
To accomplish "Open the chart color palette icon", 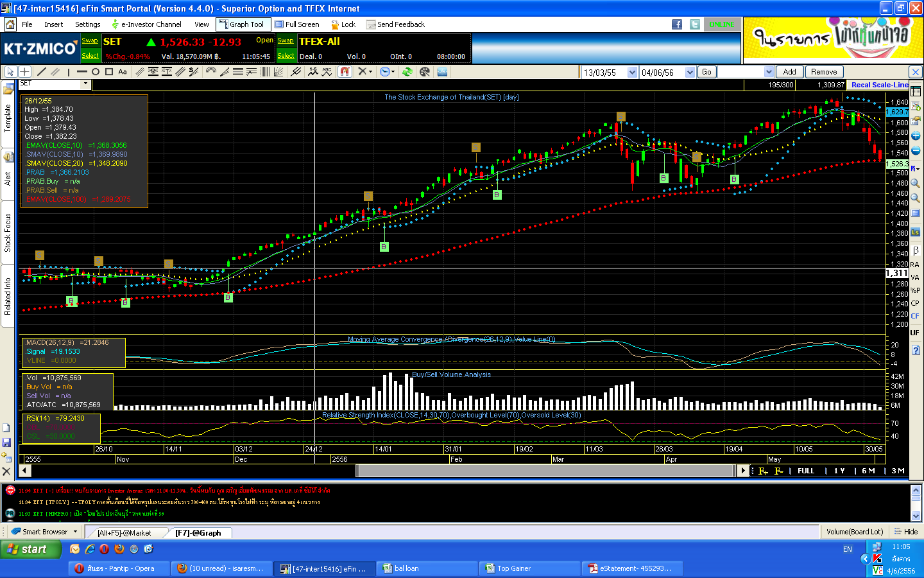I will click(425, 72).
